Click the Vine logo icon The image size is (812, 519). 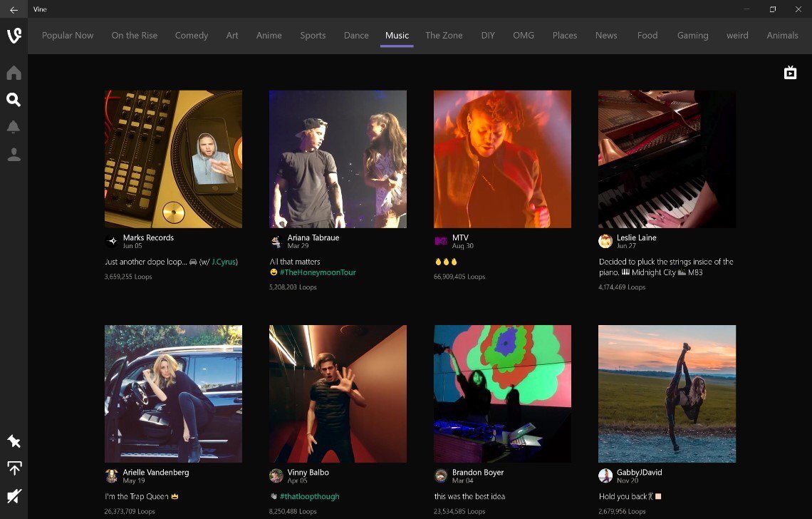(14, 36)
